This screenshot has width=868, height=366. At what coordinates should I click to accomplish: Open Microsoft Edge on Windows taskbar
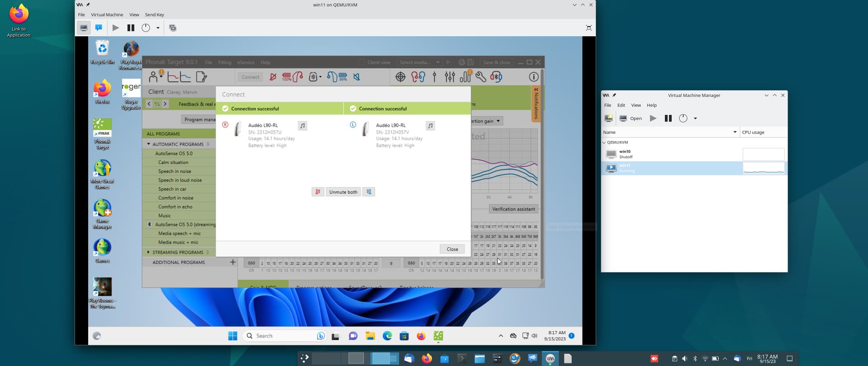click(x=387, y=336)
